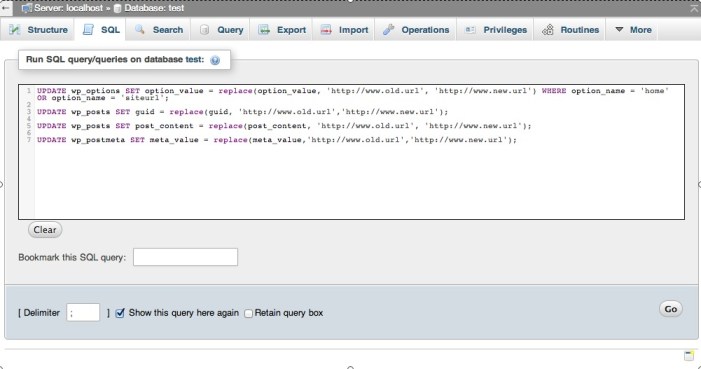Click the "Bookmark this SQL query:" label
701x369 pixels.
72,258
